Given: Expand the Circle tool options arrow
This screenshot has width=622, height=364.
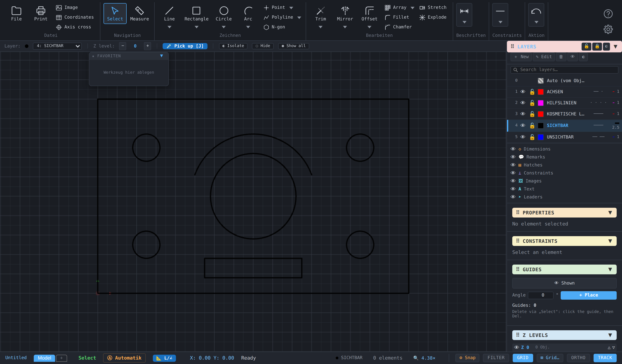Looking at the screenshot, I should (224, 27).
